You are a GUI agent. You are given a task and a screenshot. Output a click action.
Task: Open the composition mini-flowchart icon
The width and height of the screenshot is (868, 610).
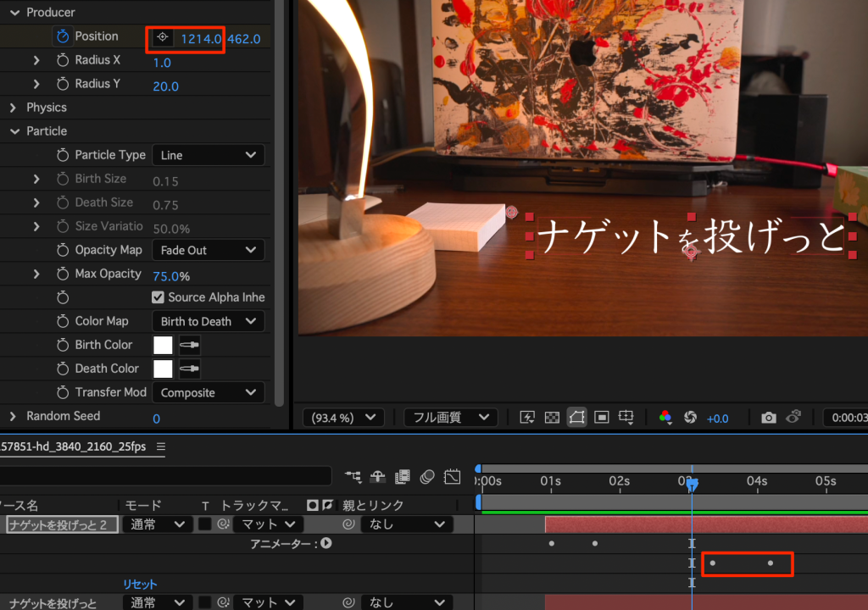click(x=353, y=477)
